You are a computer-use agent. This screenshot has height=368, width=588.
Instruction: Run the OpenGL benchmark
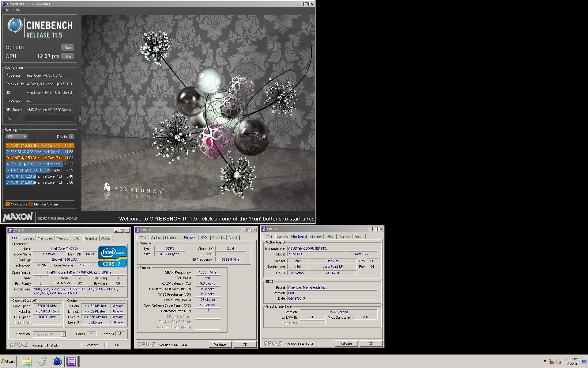pyautogui.click(x=68, y=48)
